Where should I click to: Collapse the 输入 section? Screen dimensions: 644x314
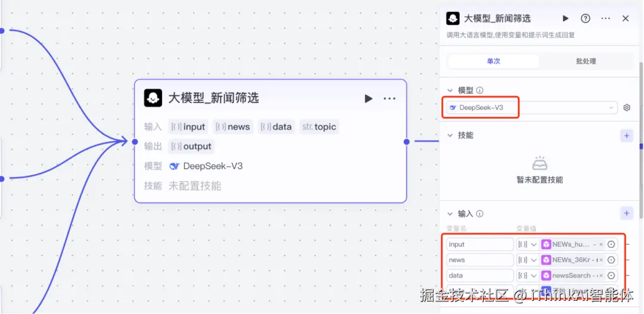click(x=450, y=214)
